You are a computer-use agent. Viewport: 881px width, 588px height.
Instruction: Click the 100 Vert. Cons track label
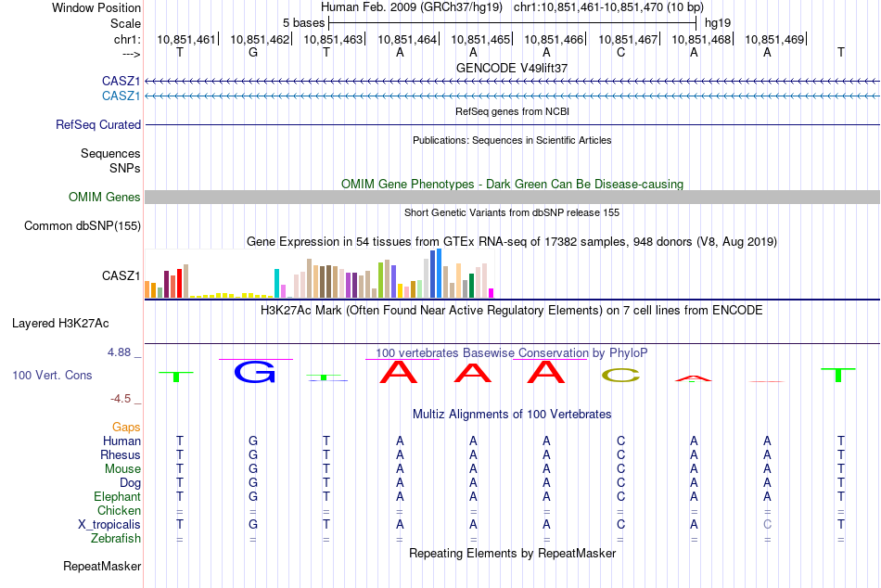click(52, 375)
